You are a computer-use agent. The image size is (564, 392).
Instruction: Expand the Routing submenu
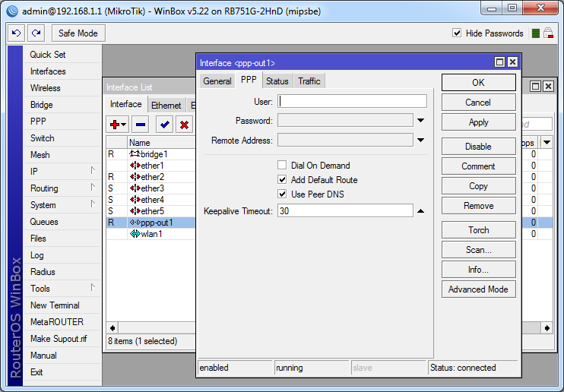93,188
